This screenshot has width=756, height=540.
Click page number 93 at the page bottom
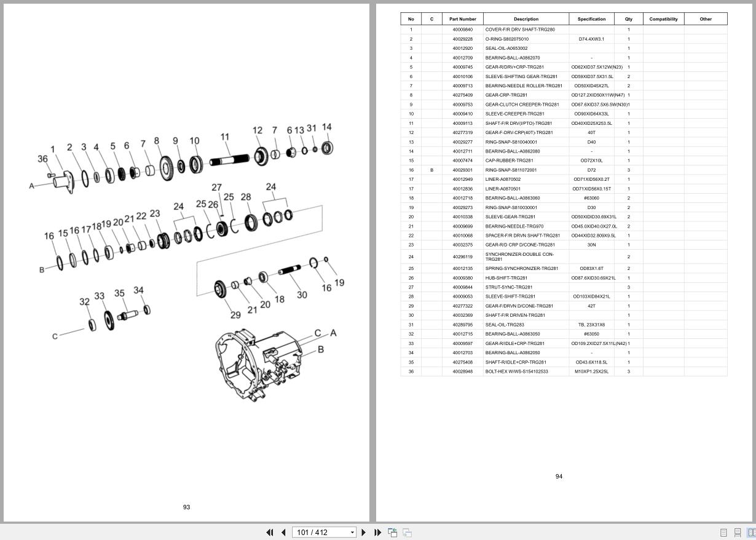coord(186,507)
